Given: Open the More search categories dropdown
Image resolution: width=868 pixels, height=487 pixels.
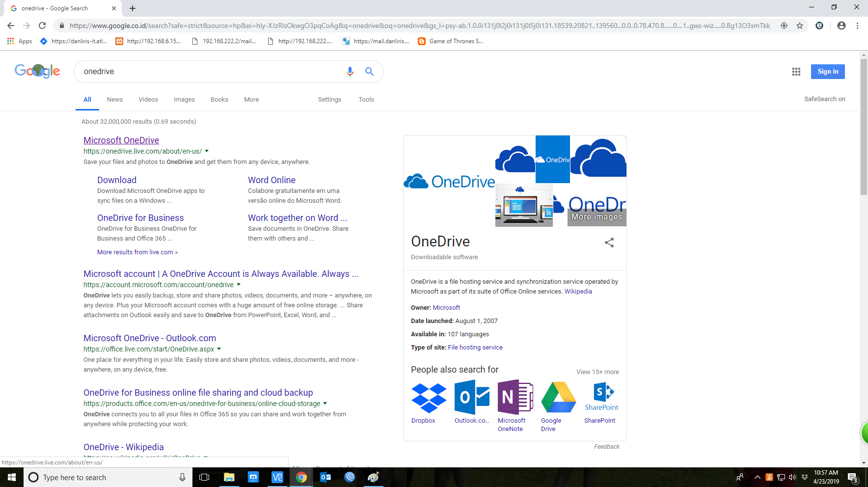Looking at the screenshot, I should [251, 99].
